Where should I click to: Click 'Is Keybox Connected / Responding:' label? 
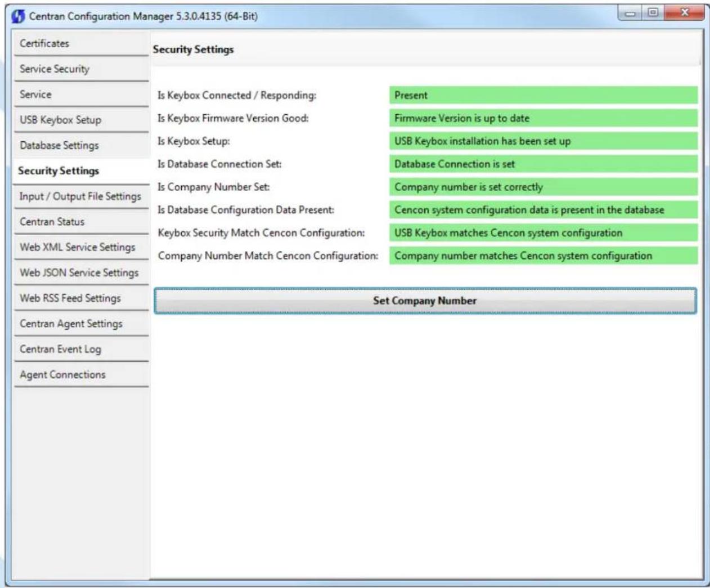coord(237,96)
